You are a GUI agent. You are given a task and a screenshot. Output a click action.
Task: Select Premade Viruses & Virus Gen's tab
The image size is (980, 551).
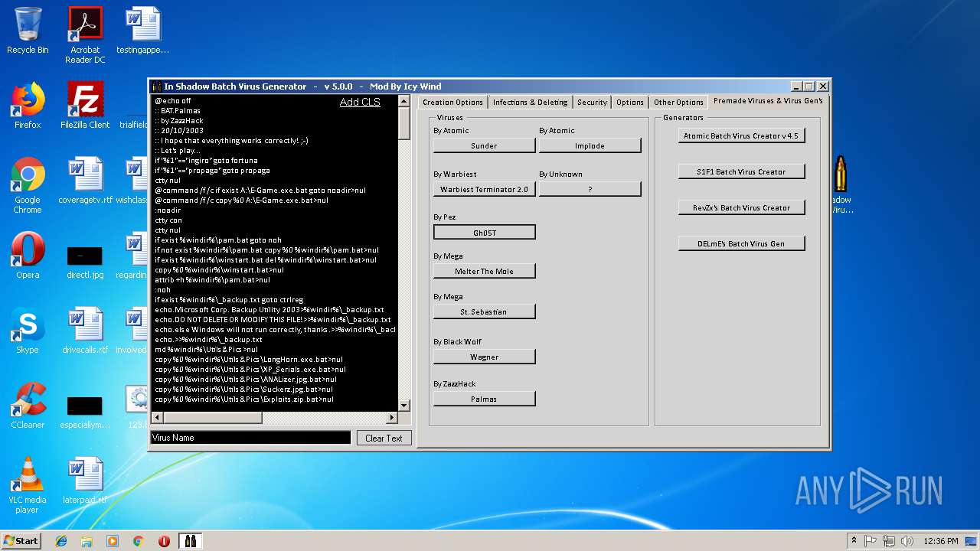tap(768, 101)
